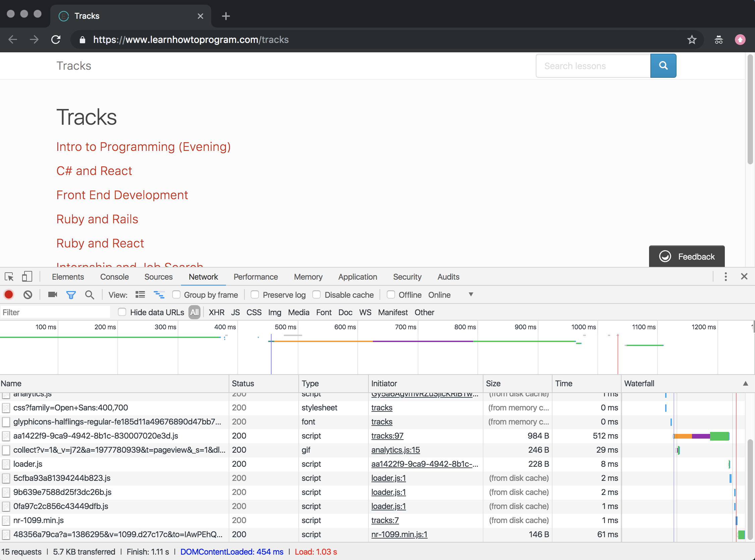Click analytics.js:15 initiator link
Image resolution: width=755 pixels, height=560 pixels.
point(396,450)
